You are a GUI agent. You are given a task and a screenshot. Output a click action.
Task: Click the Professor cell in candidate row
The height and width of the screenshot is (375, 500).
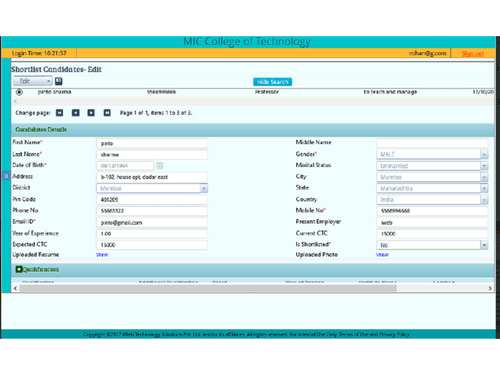tap(267, 92)
